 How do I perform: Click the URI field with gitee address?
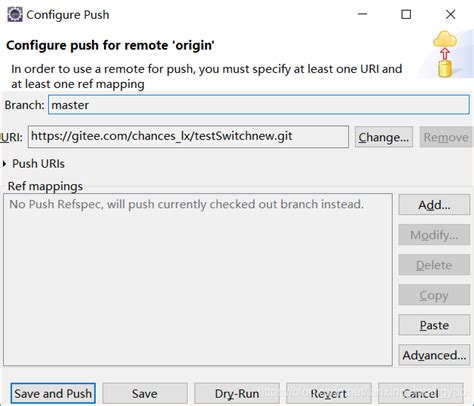(x=188, y=136)
